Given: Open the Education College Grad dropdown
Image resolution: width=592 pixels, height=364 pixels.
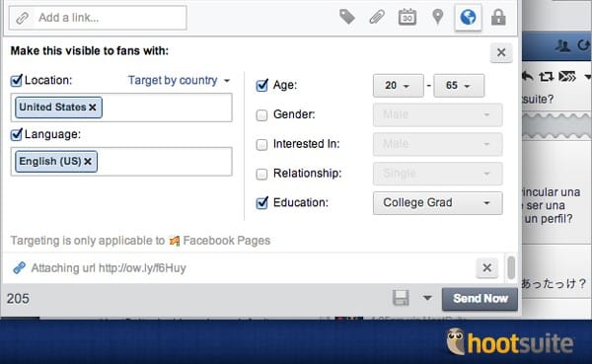Looking at the screenshot, I should (437, 203).
